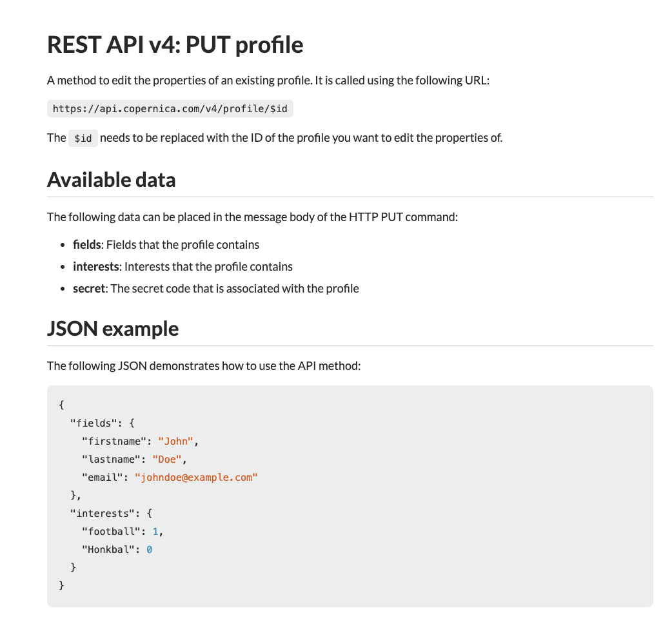Viewport: 672px width, 620px height.
Task: Click the "football" key in the JSON
Action: (x=108, y=532)
